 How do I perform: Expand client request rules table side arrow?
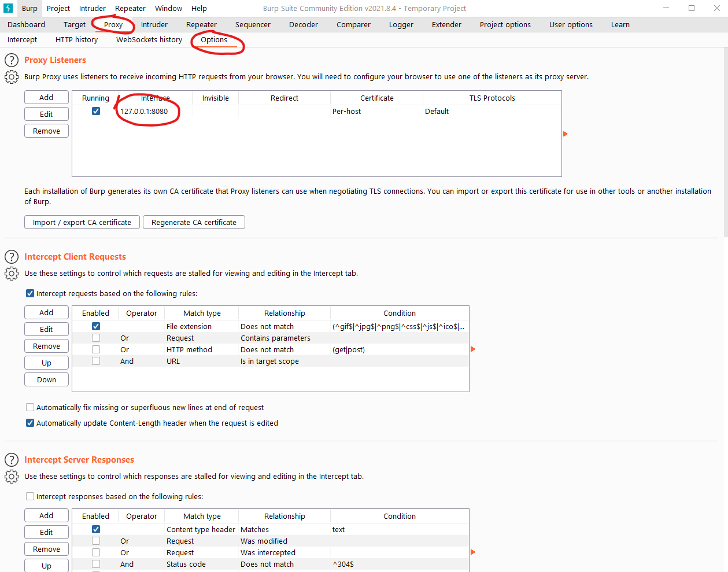[473, 349]
